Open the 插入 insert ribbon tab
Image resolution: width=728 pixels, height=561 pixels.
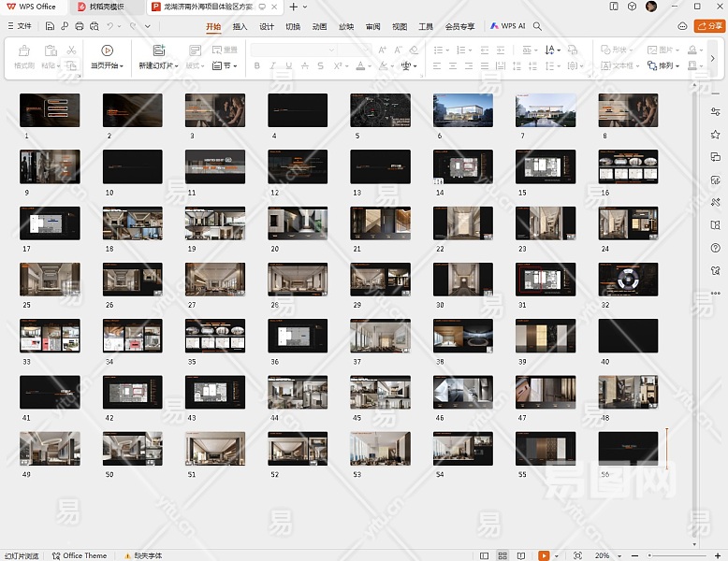240,26
